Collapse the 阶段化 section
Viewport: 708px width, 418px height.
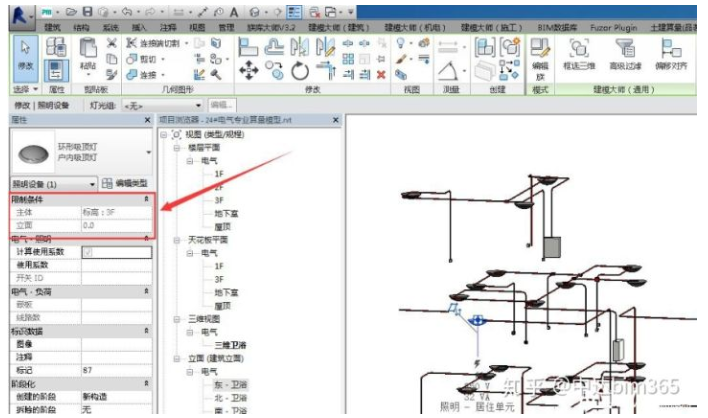point(146,384)
